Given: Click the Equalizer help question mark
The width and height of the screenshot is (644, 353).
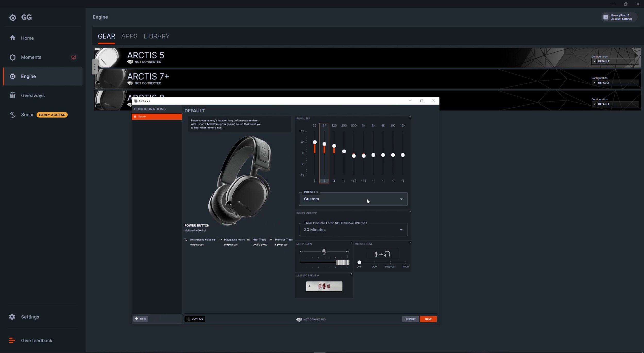Looking at the screenshot, I should (x=410, y=117).
